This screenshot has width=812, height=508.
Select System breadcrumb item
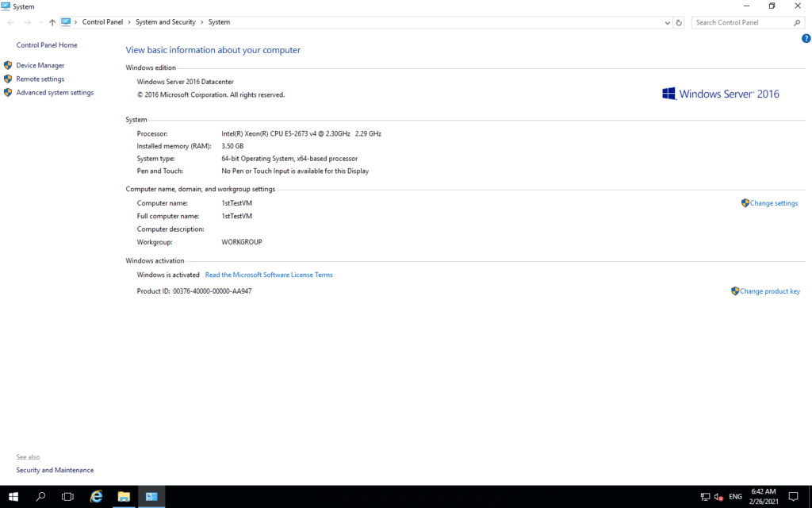[219, 22]
